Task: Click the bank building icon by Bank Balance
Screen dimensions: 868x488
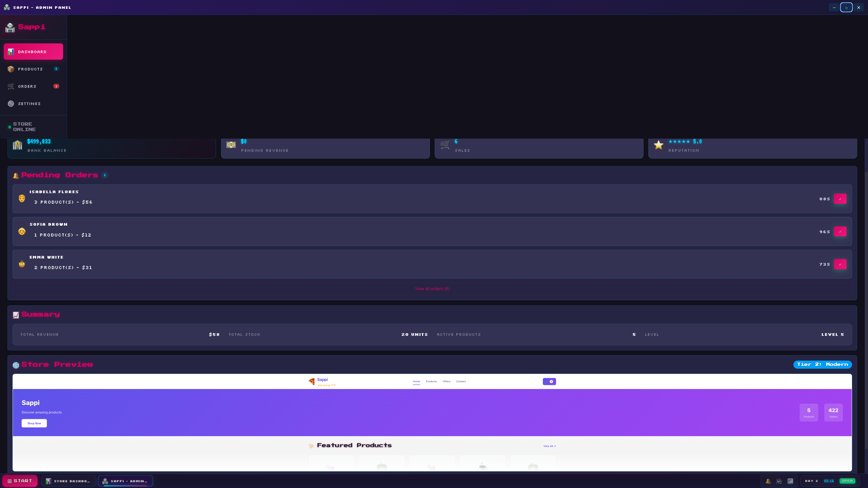Action: pos(17,145)
